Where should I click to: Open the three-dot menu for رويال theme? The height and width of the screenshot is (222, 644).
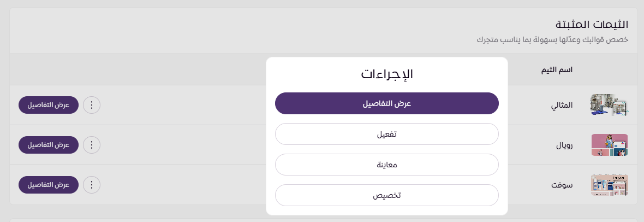point(92,145)
